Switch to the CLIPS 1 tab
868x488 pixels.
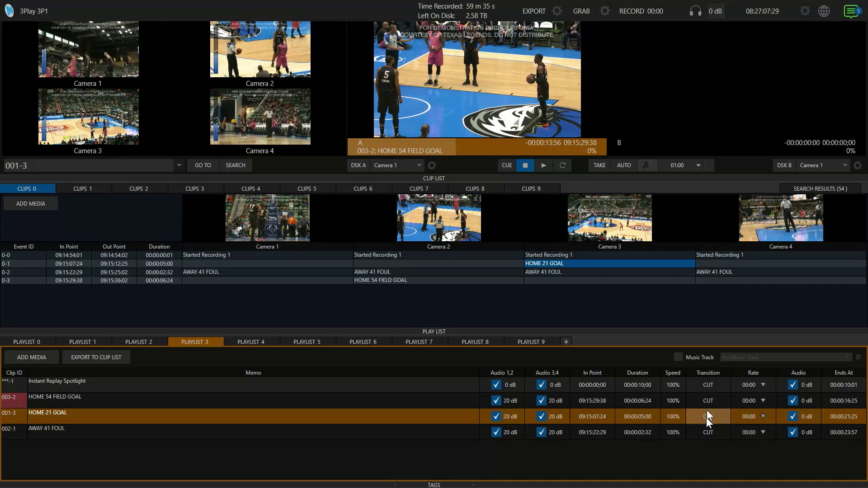point(83,189)
